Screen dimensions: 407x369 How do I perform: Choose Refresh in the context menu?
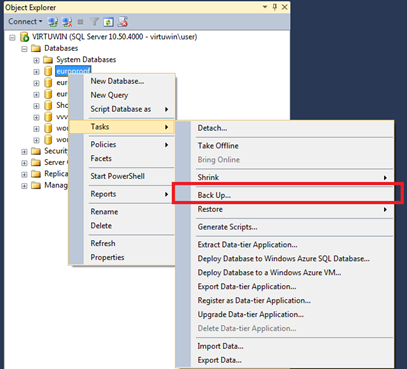(122, 243)
